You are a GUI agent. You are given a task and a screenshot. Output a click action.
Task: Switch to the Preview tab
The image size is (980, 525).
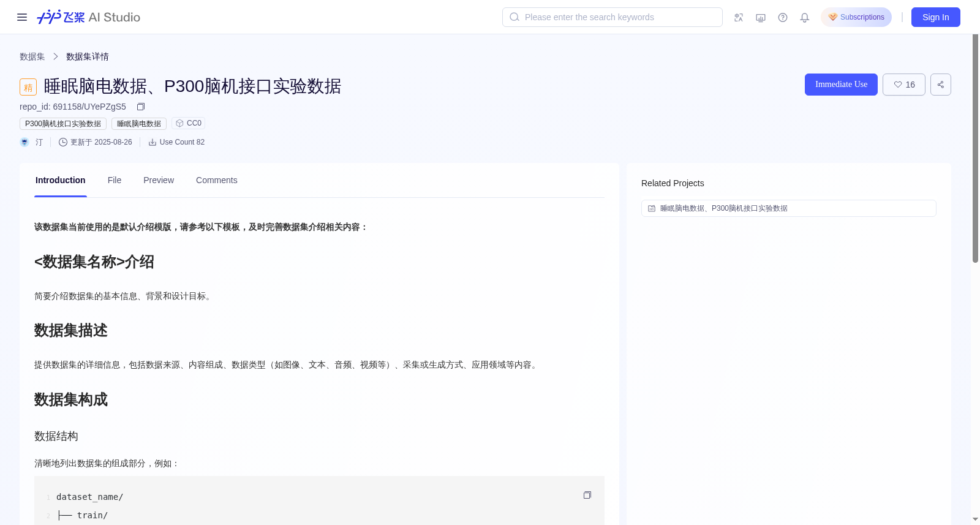(159, 180)
